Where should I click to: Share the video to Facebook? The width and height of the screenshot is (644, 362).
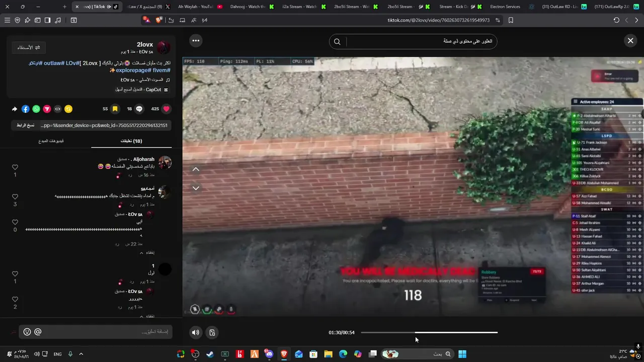pos(26,109)
